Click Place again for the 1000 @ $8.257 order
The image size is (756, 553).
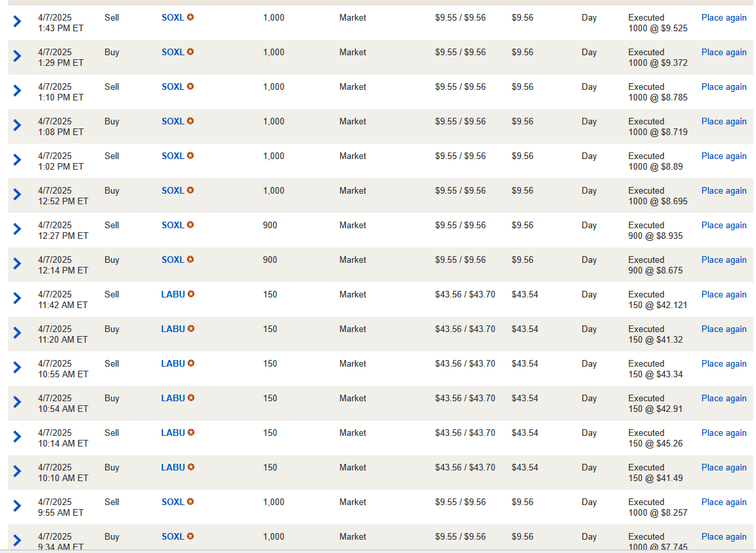tap(723, 503)
